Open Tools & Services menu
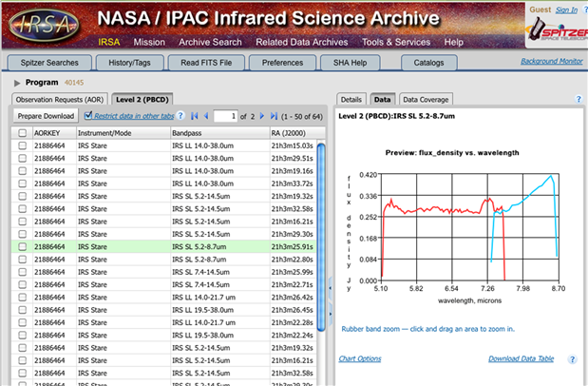This screenshot has height=386, width=588. [x=396, y=42]
